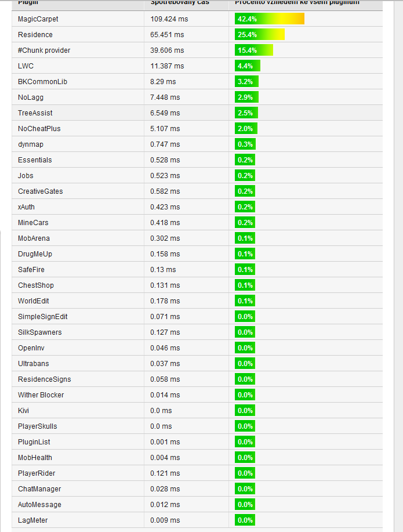
Task: Click the 0.121 ms value
Action: click(165, 473)
